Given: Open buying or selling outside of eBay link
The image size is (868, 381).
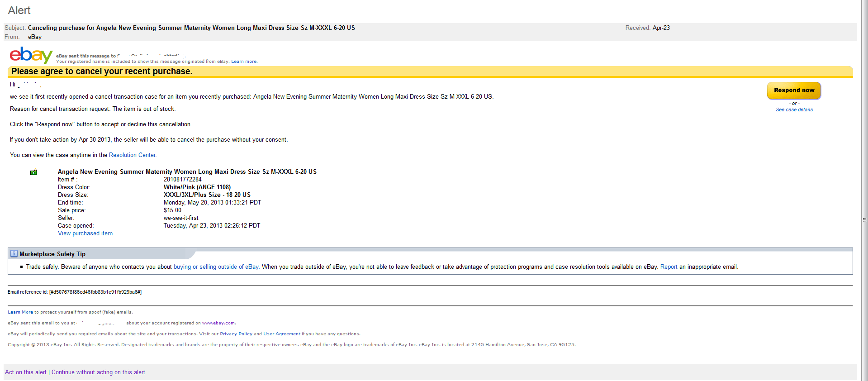Looking at the screenshot, I should pos(216,267).
